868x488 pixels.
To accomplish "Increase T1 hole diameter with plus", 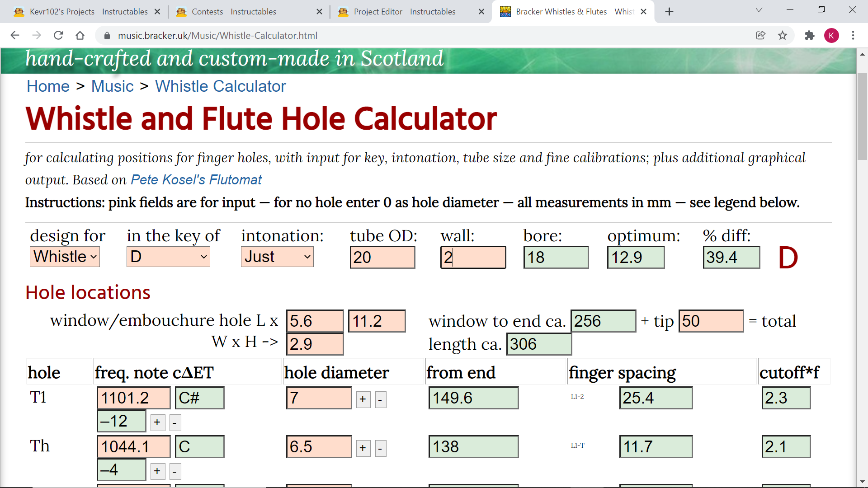I will coord(363,399).
